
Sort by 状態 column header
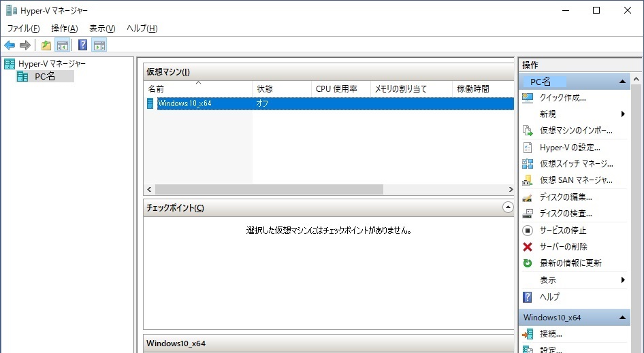pyautogui.click(x=282, y=88)
